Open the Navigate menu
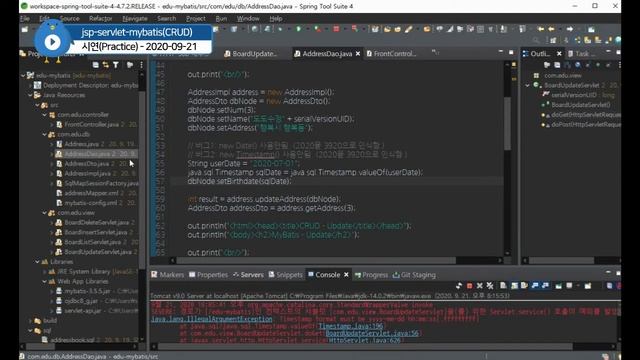This screenshot has width=640, height=360. click(x=135, y=18)
